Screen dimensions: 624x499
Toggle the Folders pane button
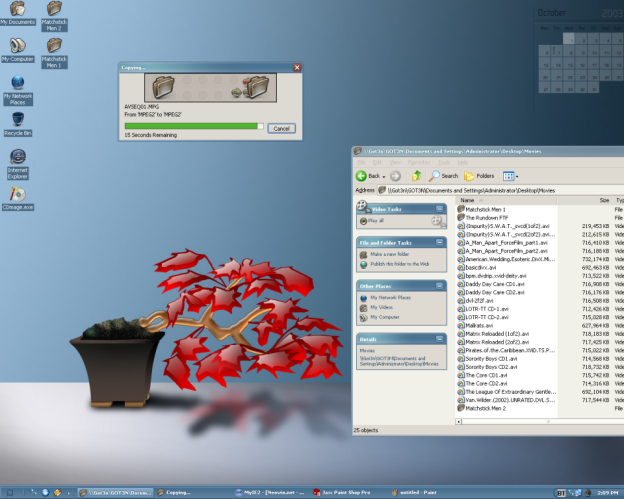(x=479, y=175)
